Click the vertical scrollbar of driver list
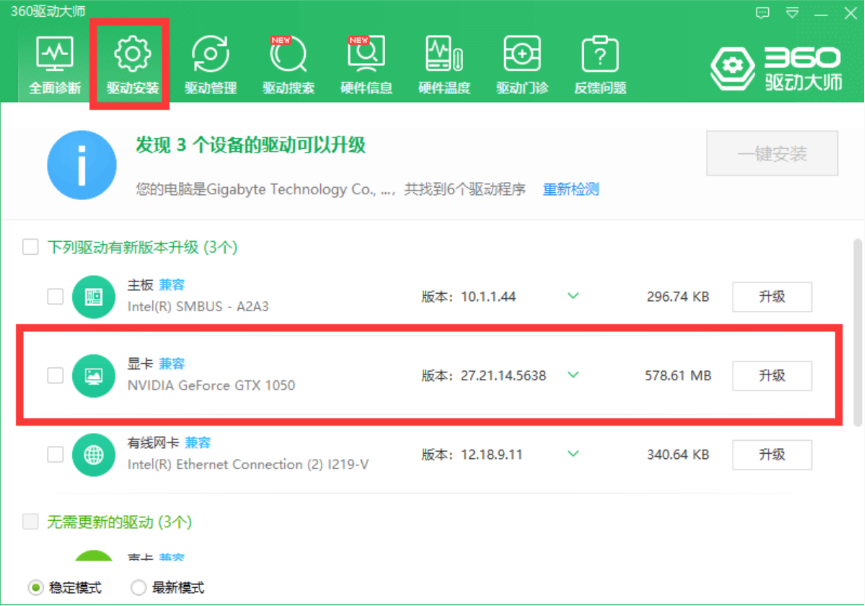This screenshot has height=606, width=865. tap(856, 330)
